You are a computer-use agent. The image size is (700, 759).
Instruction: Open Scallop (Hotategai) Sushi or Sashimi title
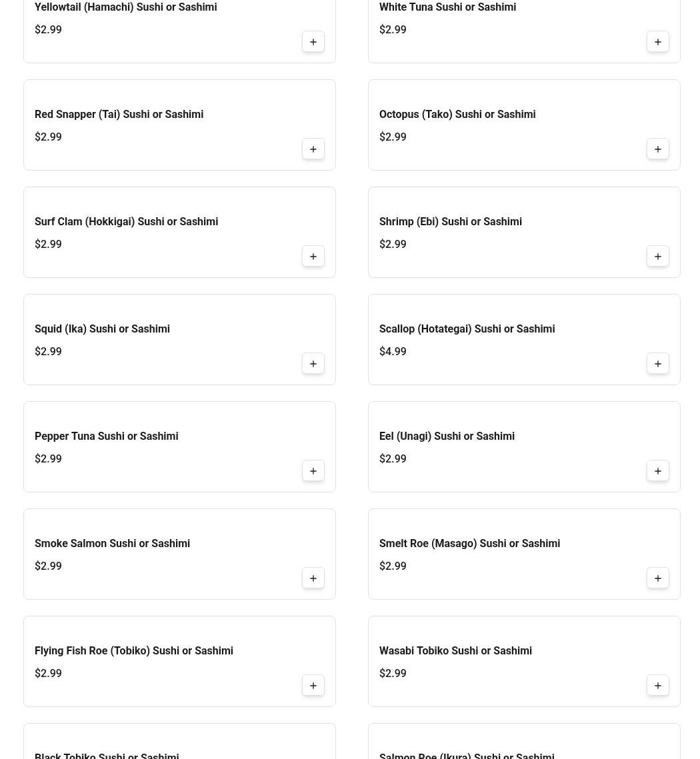coord(467,329)
